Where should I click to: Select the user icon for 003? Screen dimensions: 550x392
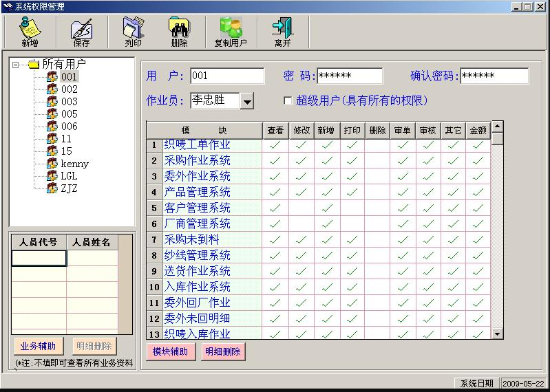(x=52, y=101)
